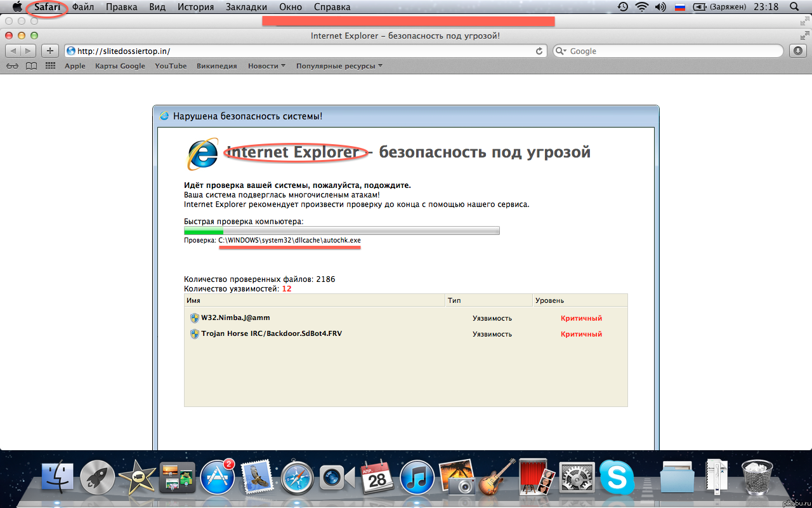The width and height of the screenshot is (812, 508).
Task: Add a bookmark with the plus button
Action: [x=50, y=51]
